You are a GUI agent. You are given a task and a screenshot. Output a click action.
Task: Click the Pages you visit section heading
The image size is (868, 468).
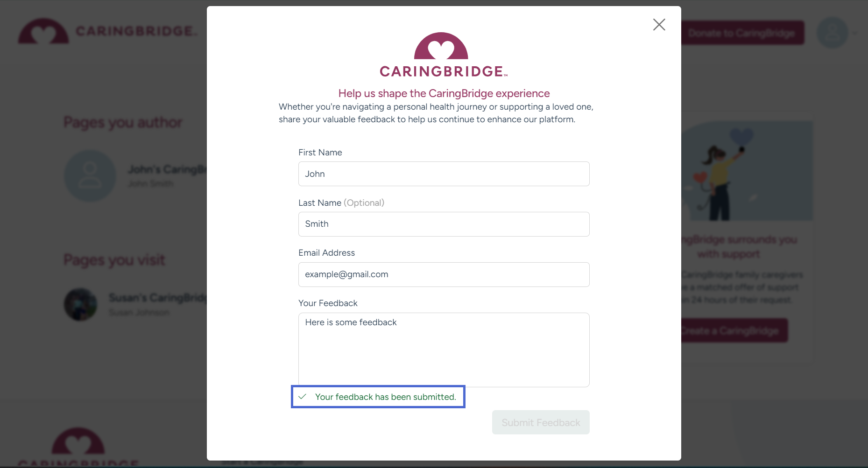pos(114,260)
